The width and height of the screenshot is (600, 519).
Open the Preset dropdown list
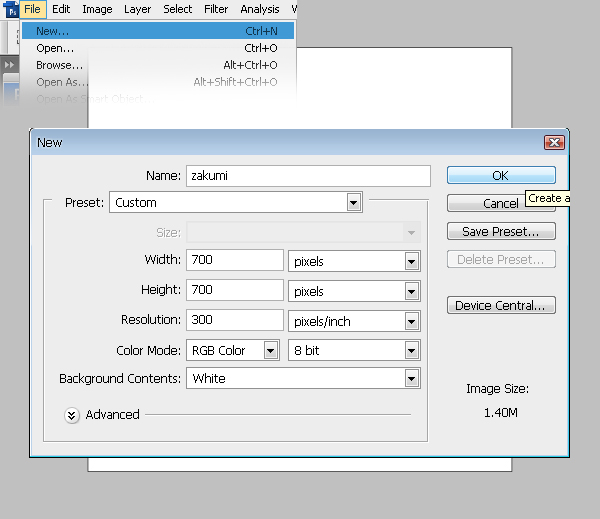[x=353, y=203]
